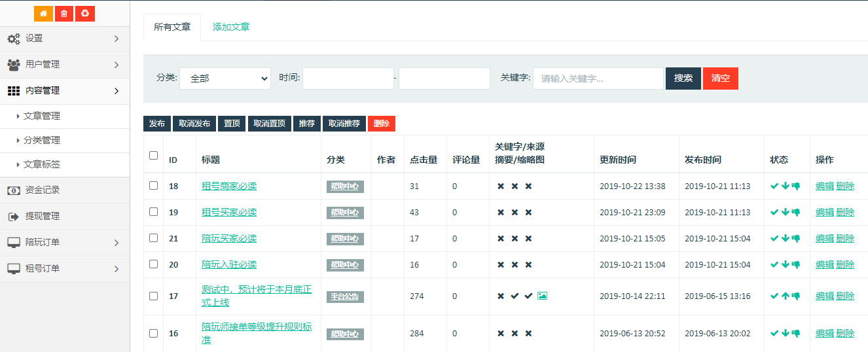
Task: Tick the select-all checkbox in table header
Action: (x=153, y=155)
